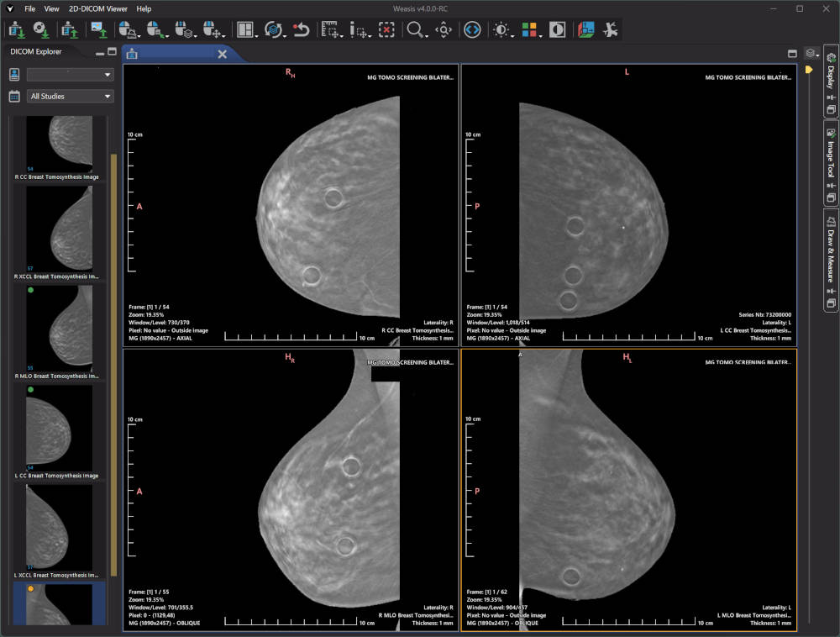This screenshot has height=637, width=840.
Task: Click the calendar icon beside All Studies
Action: coord(14,97)
